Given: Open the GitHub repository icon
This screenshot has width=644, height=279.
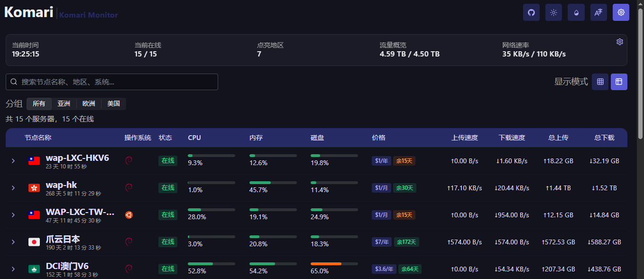Looking at the screenshot, I should pyautogui.click(x=531, y=13).
